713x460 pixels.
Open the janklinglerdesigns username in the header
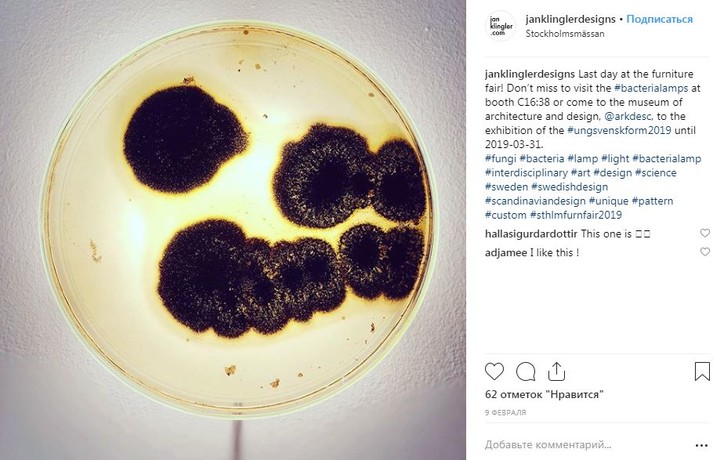tap(570, 19)
